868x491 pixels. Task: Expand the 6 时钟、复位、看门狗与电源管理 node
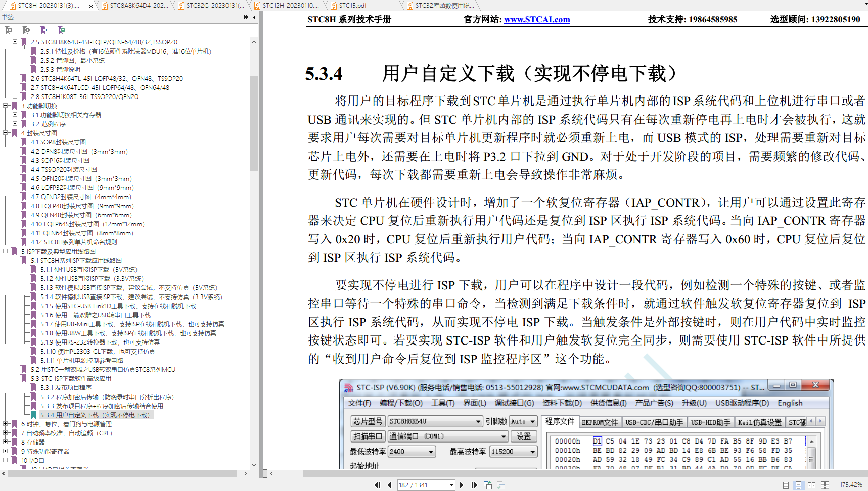coord(6,424)
